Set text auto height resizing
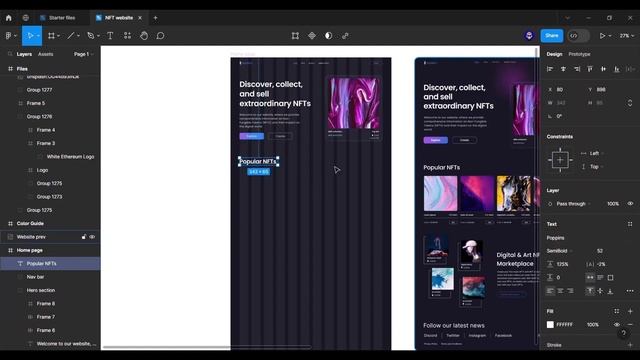The image size is (640, 360). click(600, 278)
